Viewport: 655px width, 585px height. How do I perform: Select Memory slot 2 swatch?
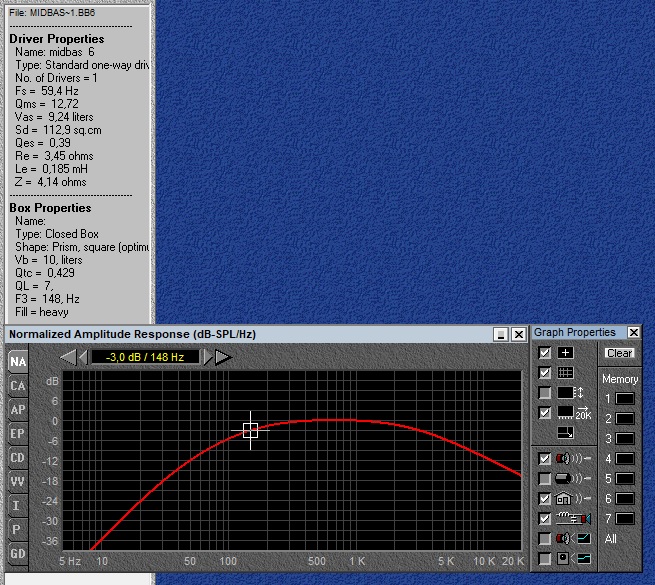click(x=625, y=419)
